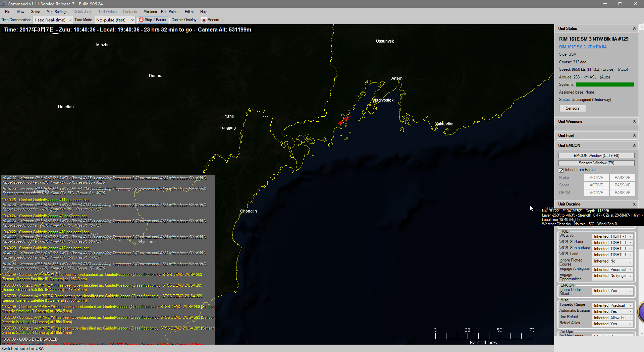Open the Missions + Ref. Points menu
The width and height of the screenshot is (644, 352).
[161, 12]
